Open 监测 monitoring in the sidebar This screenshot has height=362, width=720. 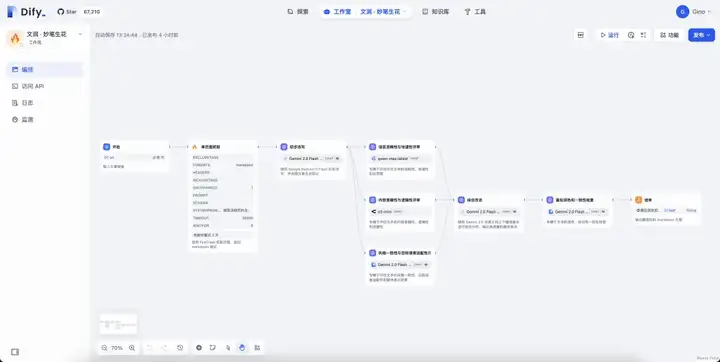pyautogui.click(x=45, y=119)
